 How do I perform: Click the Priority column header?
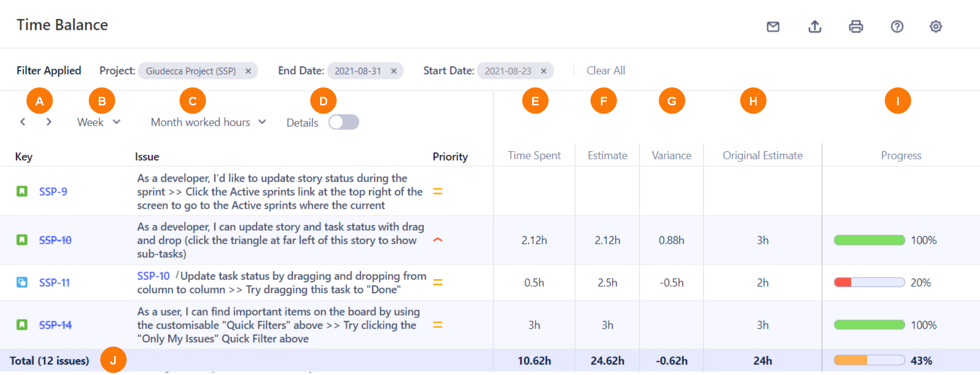[450, 157]
